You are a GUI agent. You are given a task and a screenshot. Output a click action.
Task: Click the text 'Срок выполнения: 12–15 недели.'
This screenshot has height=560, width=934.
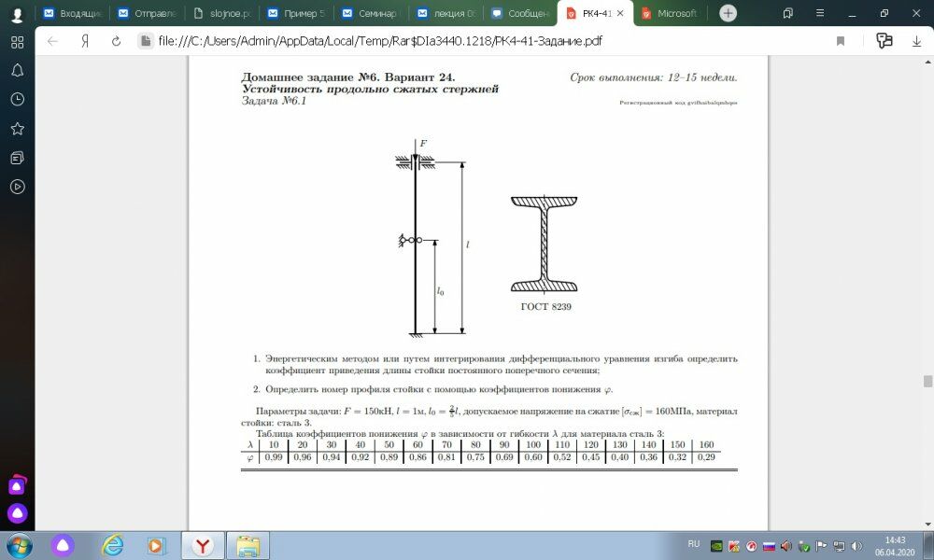click(654, 77)
